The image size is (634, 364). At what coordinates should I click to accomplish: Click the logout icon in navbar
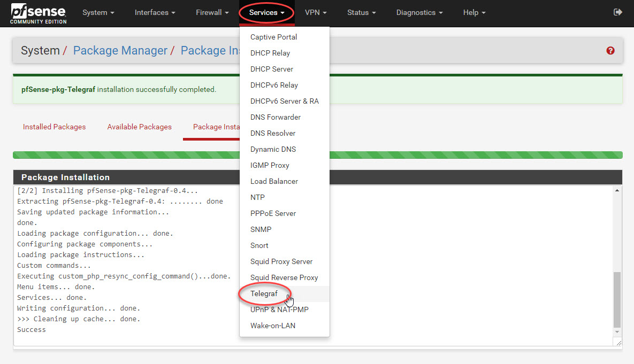(617, 12)
